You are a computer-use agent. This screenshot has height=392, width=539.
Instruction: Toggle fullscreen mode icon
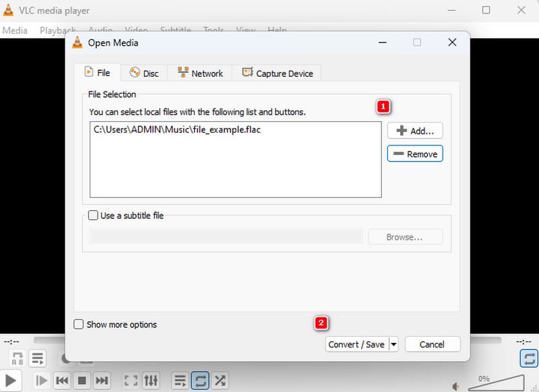click(x=131, y=381)
